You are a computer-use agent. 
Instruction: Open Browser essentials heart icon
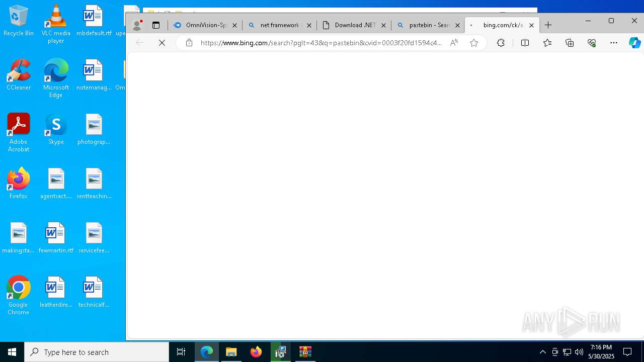click(592, 43)
